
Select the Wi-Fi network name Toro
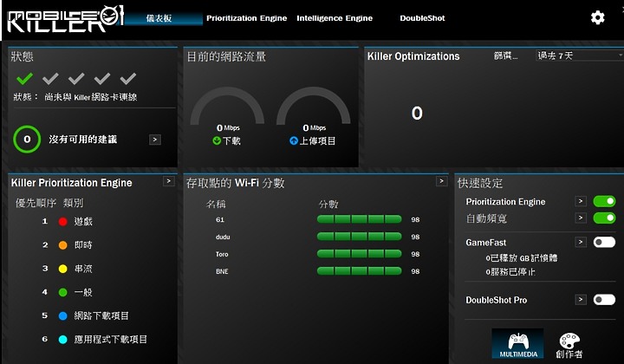coord(222,254)
